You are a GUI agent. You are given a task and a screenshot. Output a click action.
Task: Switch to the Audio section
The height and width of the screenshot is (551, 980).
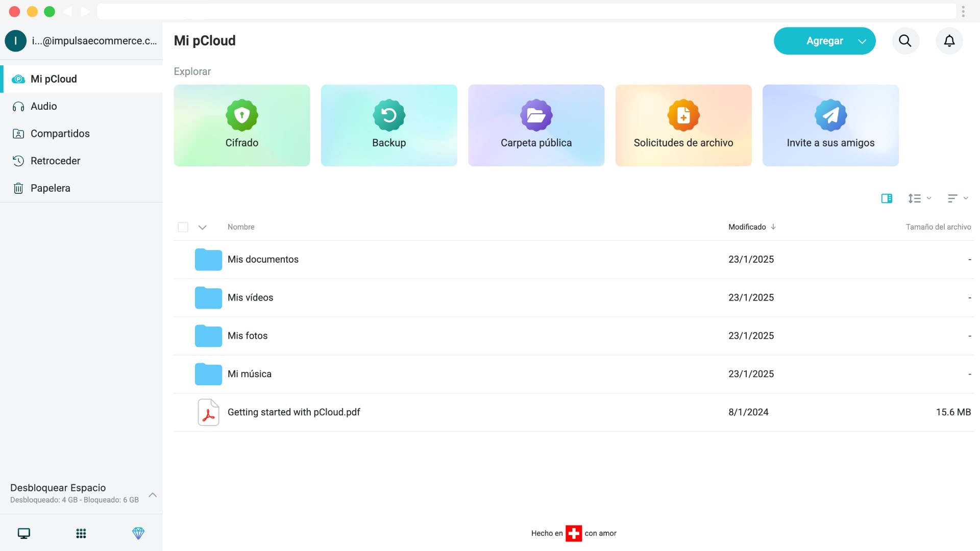(x=43, y=106)
